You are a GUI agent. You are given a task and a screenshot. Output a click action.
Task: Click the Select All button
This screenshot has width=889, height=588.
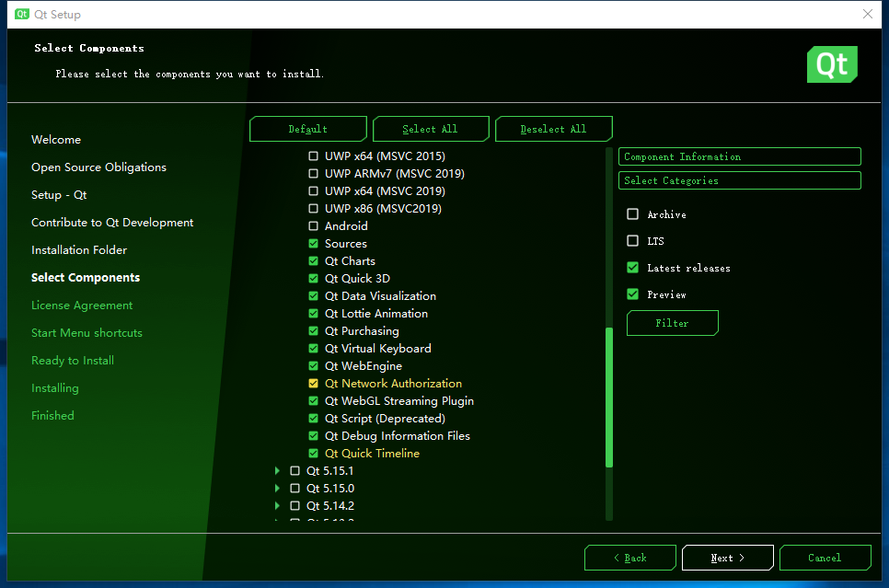tap(431, 129)
